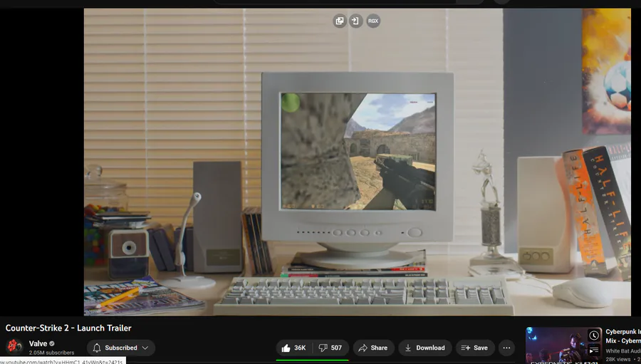Open the Valve channel name link
Screen dimensions: 641x364
click(38, 343)
